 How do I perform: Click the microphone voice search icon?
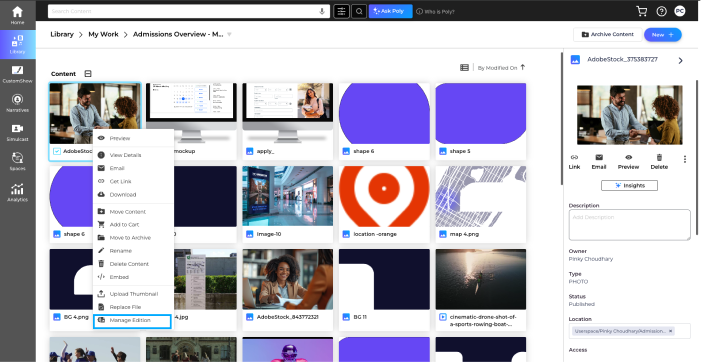pos(322,12)
